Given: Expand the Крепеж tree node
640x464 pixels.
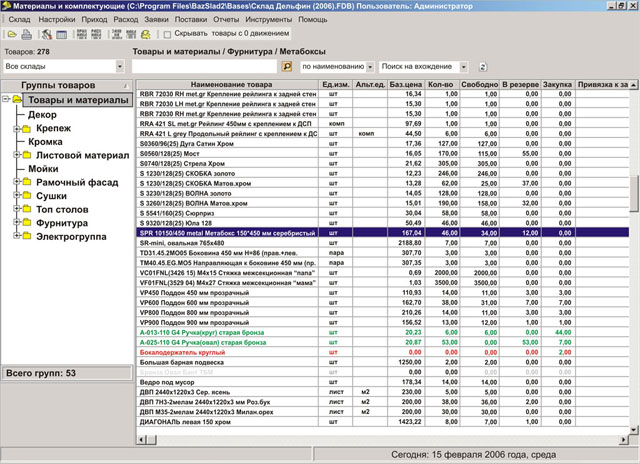Looking at the screenshot, I should click(x=17, y=129).
